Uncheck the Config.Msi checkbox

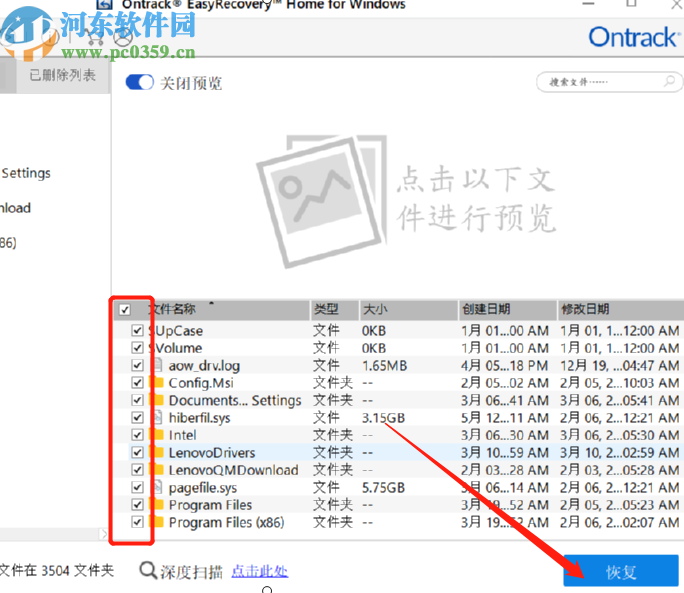coord(137,383)
